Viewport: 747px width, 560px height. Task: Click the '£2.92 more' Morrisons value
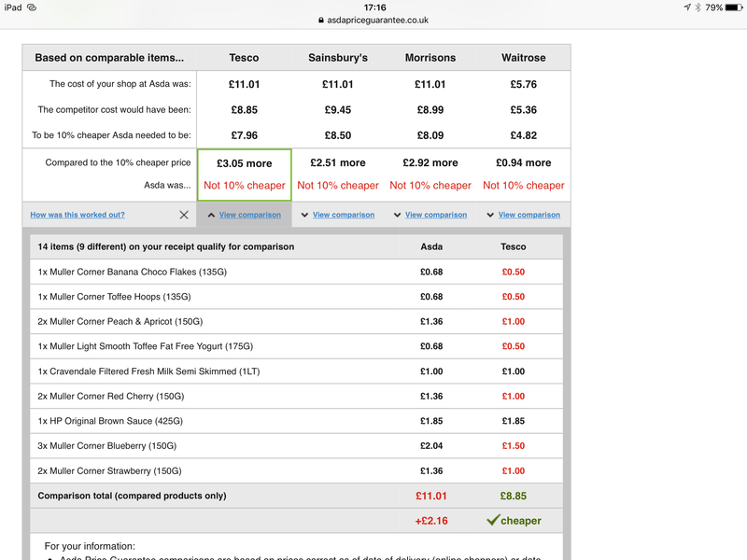pos(430,162)
